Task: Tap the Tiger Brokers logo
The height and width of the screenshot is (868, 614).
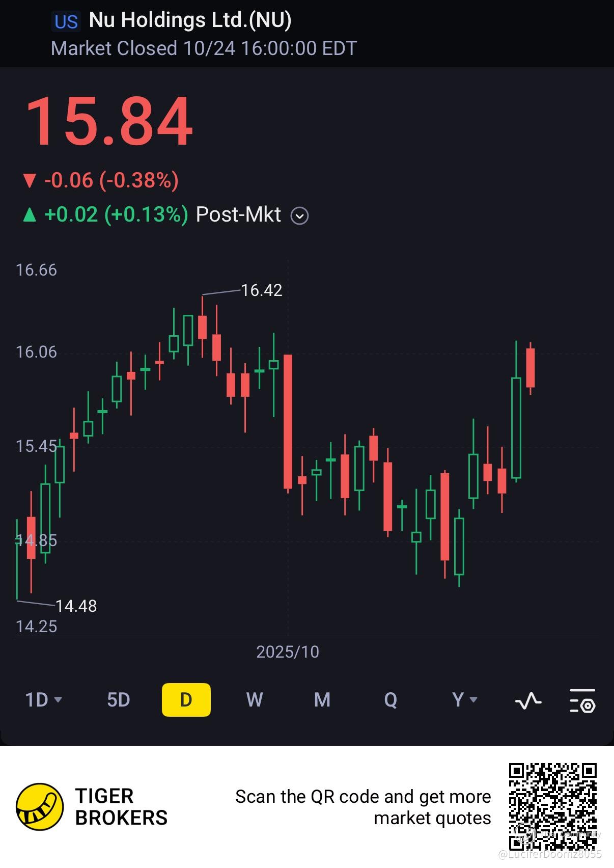Action: coord(40,806)
